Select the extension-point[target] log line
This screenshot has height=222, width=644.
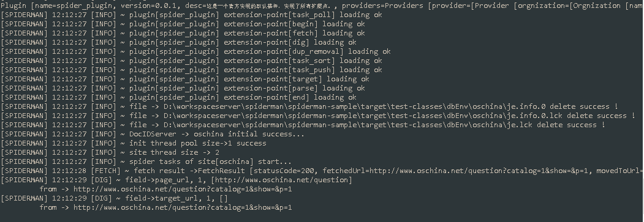point(185,79)
